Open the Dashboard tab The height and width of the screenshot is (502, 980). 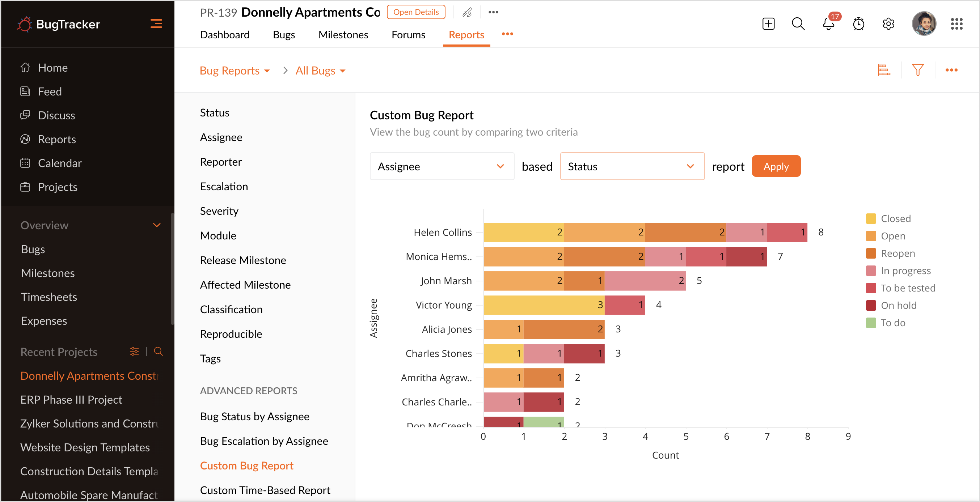click(x=224, y=35)
